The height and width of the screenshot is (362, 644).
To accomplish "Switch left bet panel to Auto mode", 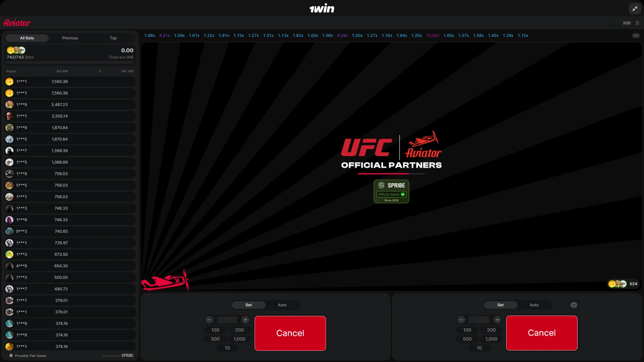I will [x=282, y=305].
